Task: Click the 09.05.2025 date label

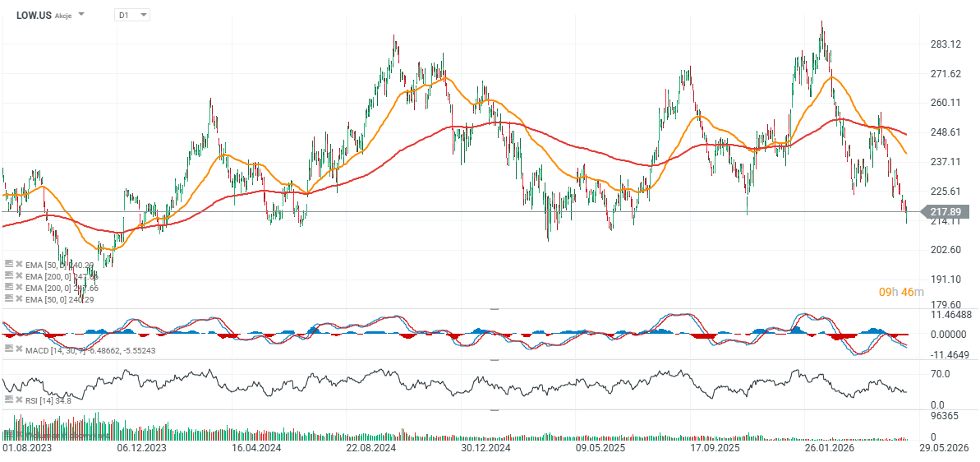Action: pyautogui.click(x=600, y=448)
